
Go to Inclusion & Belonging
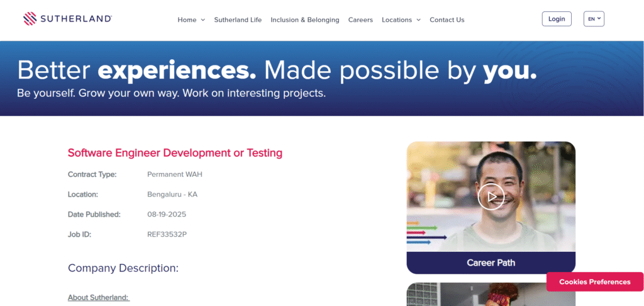point(304,20)
